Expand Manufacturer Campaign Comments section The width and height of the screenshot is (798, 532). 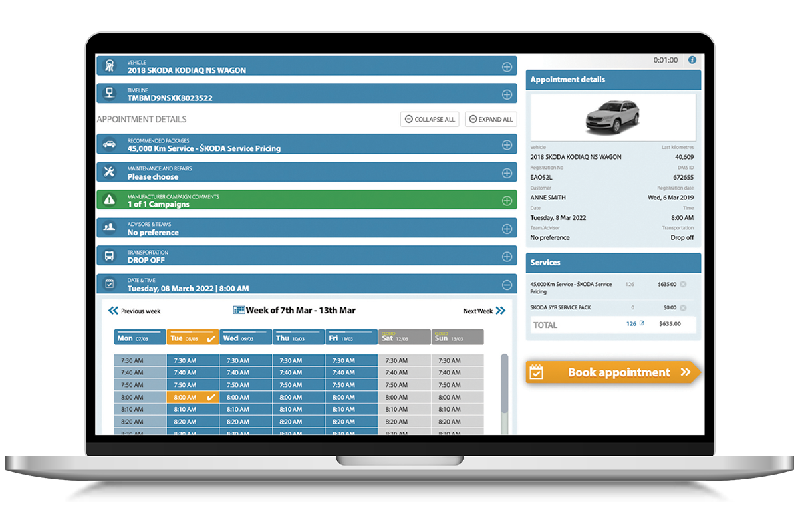click(507, 200)
